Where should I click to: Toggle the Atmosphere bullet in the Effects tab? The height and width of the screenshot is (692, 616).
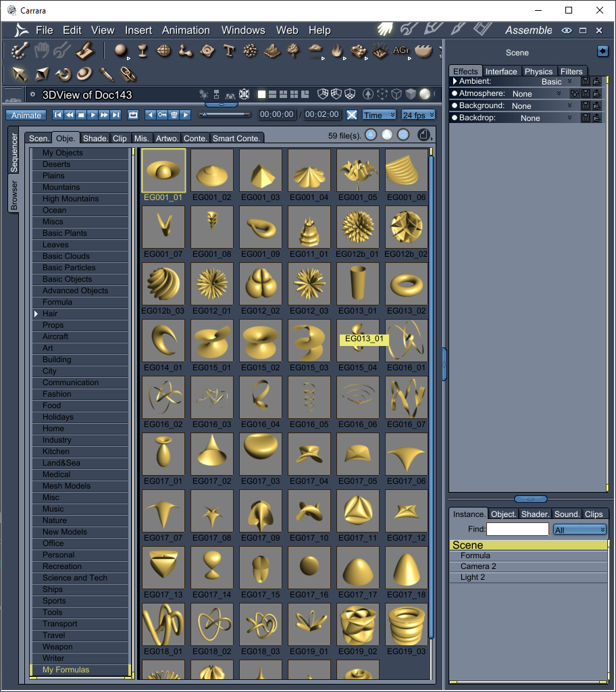coord(455,93)
